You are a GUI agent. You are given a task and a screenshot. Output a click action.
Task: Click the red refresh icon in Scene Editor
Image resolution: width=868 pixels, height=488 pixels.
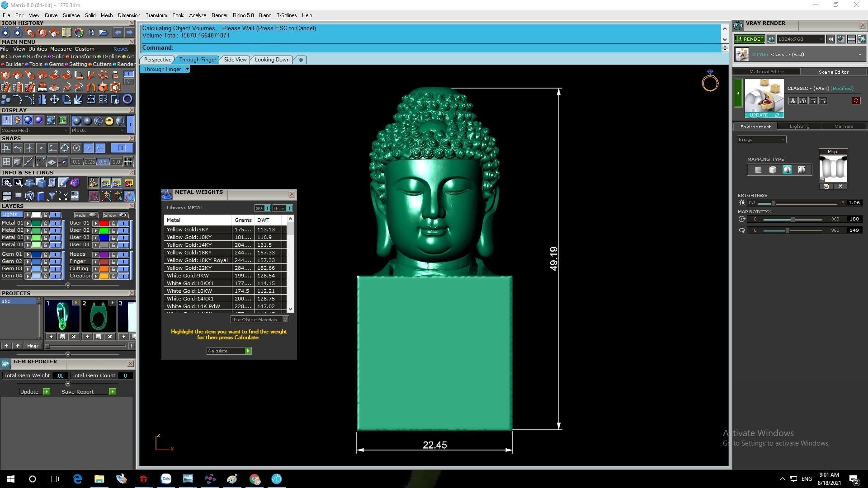coord(856,101)
